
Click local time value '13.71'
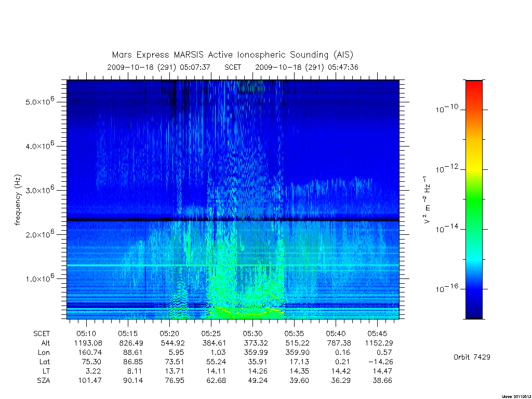coord(175,371)
